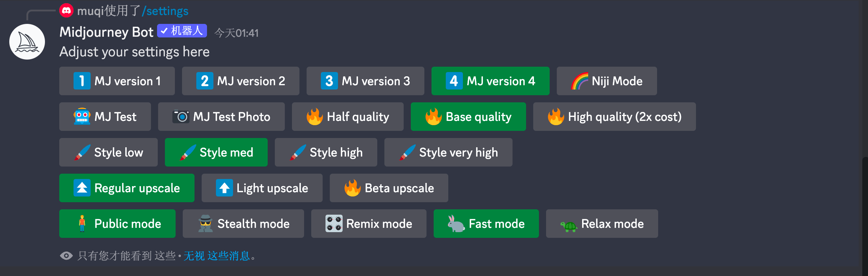Switch to MJ Test model

(105, 117)
